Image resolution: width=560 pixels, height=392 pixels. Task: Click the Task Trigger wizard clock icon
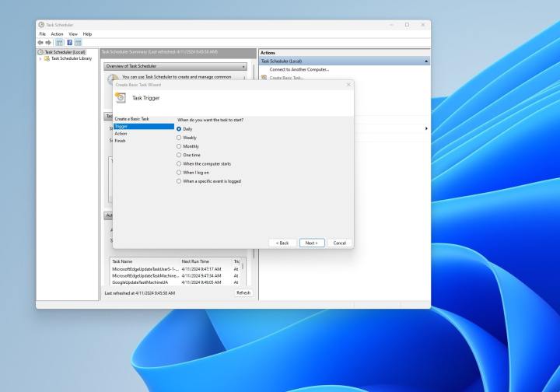pyautogui.click(x=121, y=97)
